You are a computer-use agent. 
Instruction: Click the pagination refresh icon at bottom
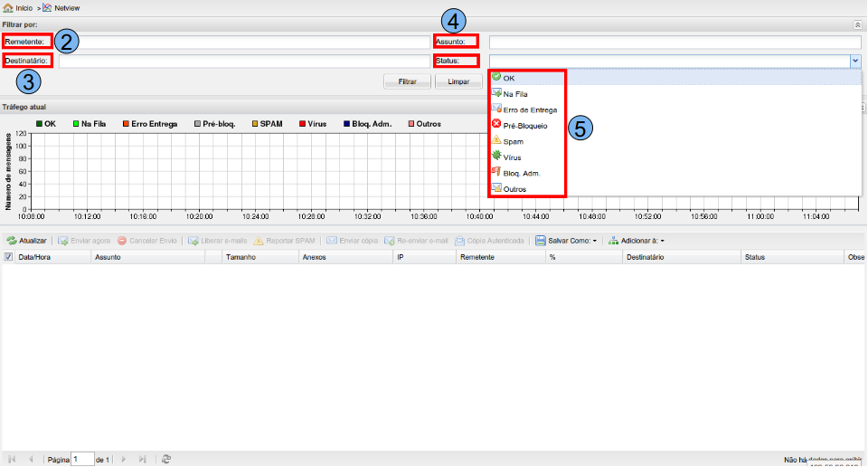coord(166,459)
